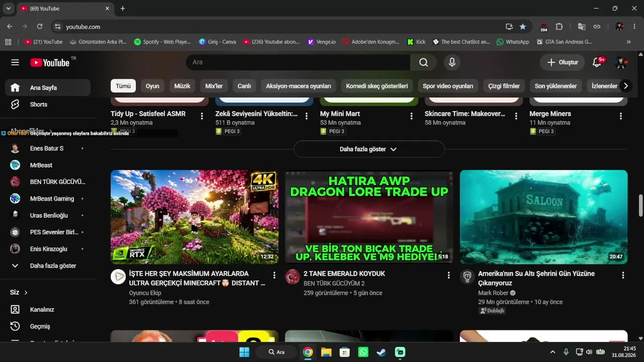
Task: Click the magnifier search button
Action: (424, 62)
